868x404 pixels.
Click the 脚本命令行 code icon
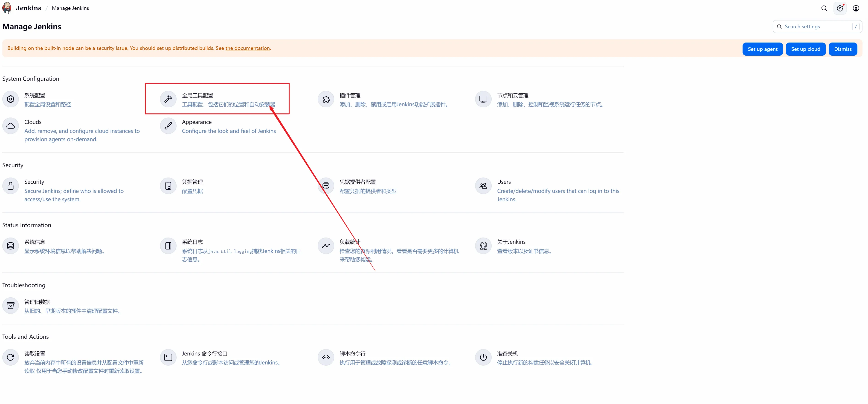pyautogui.click(x=326, y=357)
